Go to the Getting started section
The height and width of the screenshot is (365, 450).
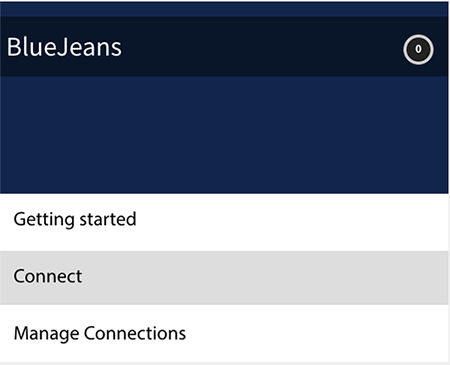(x=224, y=222)
